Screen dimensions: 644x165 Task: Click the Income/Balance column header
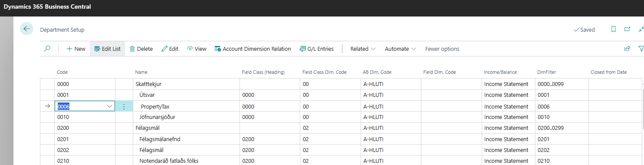(x=500, y=72)
